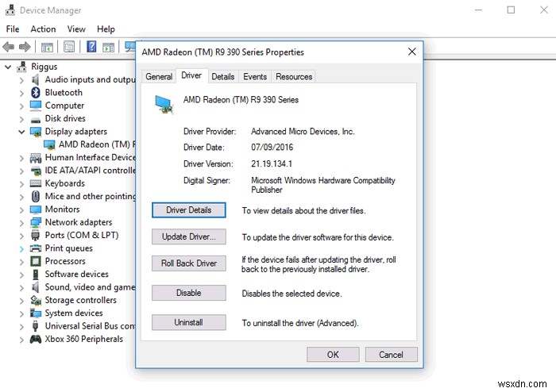Expand the Audio inputs and outputs category
556x392 pixels.
point(21,80)
